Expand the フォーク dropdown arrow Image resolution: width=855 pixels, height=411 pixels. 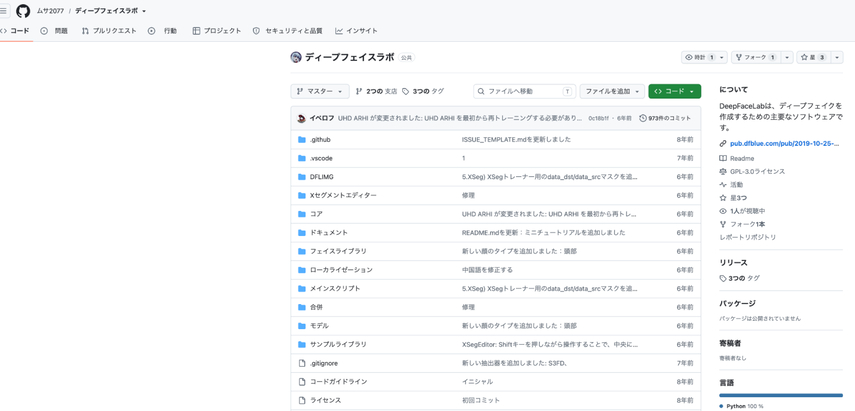[x=787, y=57]
